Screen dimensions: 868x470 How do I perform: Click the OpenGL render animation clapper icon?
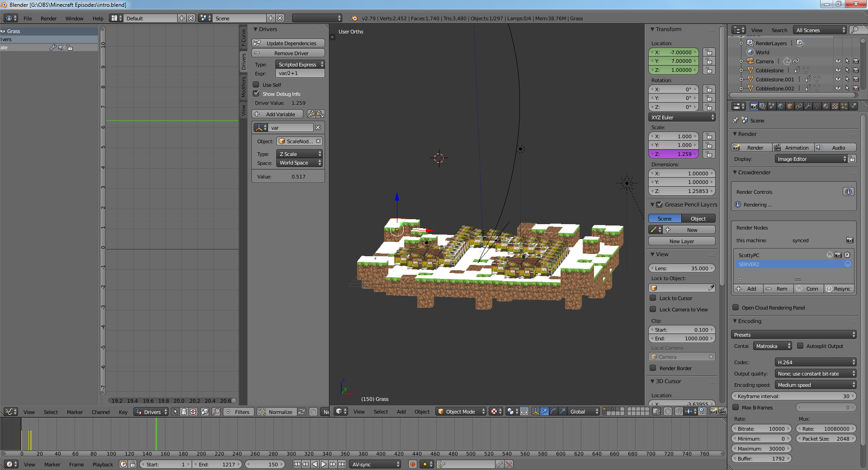click(x=722, y=411)
